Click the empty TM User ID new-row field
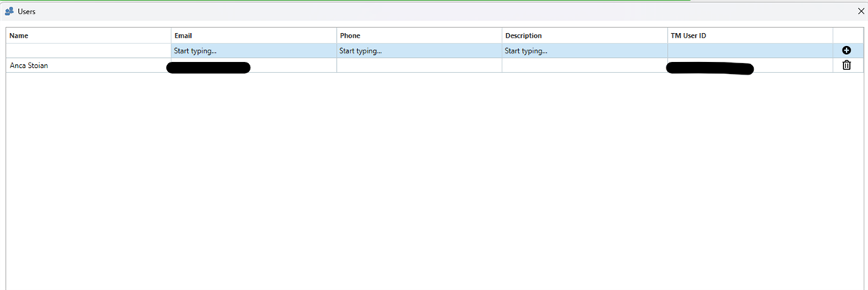The width and height of the screenshot is (868, 290). click(x=750, y=51)
